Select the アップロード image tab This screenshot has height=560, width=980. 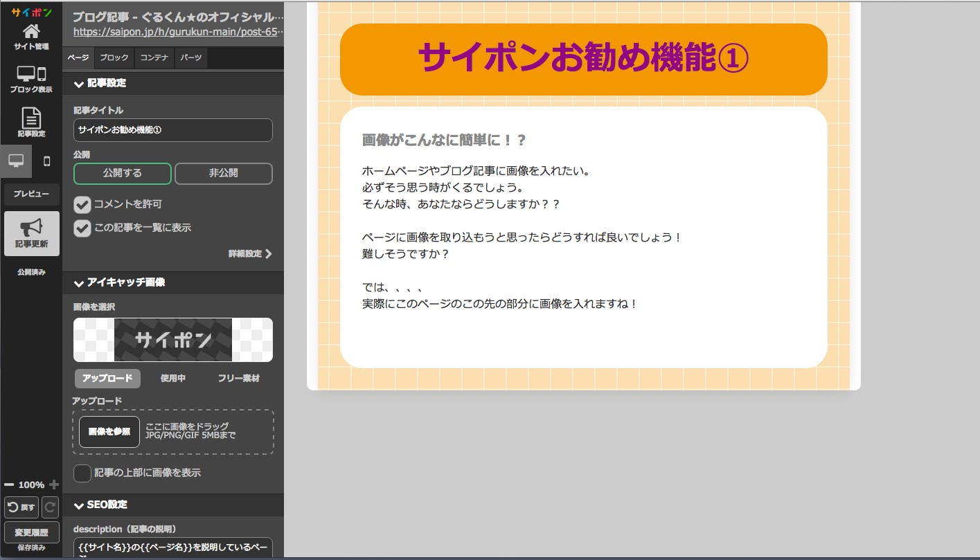coord(107,379)
